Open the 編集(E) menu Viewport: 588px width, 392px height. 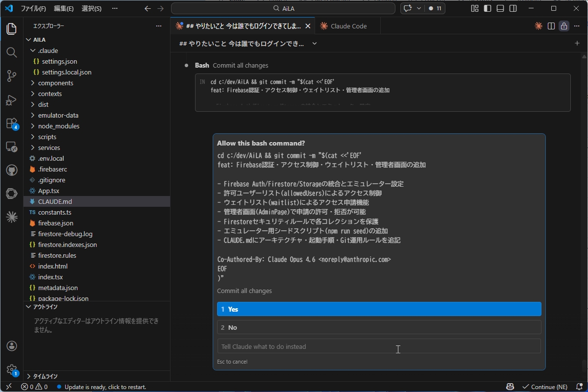tap(64, 8)
